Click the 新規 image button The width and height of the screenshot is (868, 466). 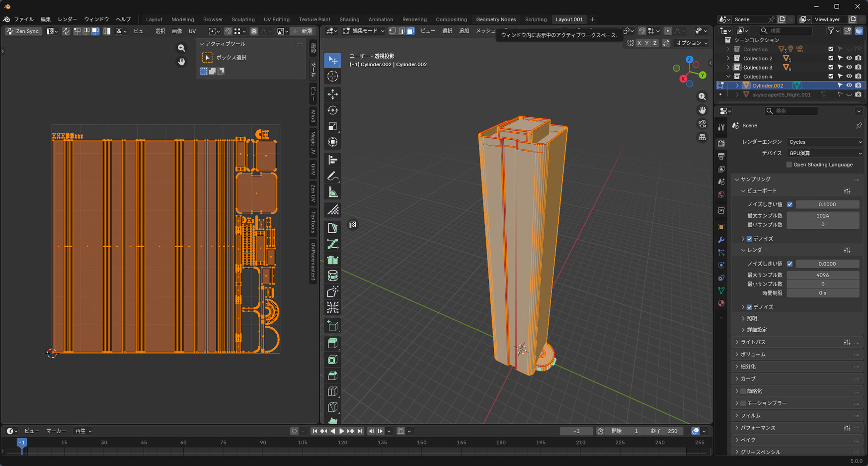pos(303,31)
